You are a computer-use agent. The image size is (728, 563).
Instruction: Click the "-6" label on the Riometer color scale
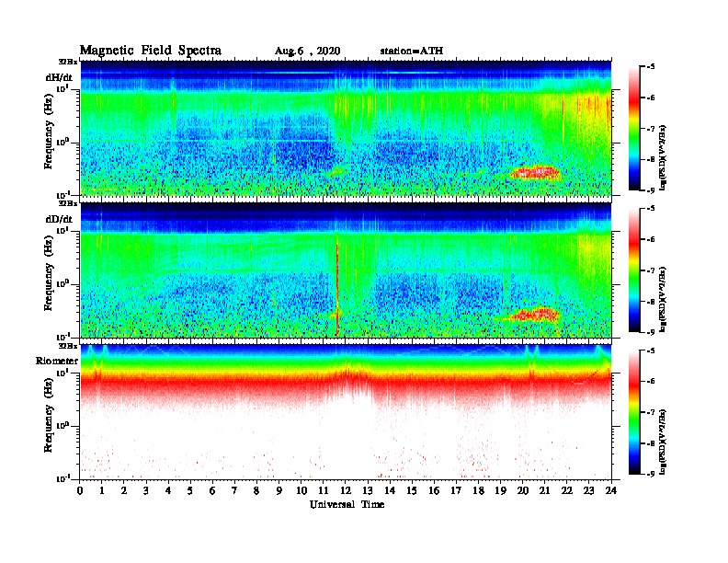651,382
